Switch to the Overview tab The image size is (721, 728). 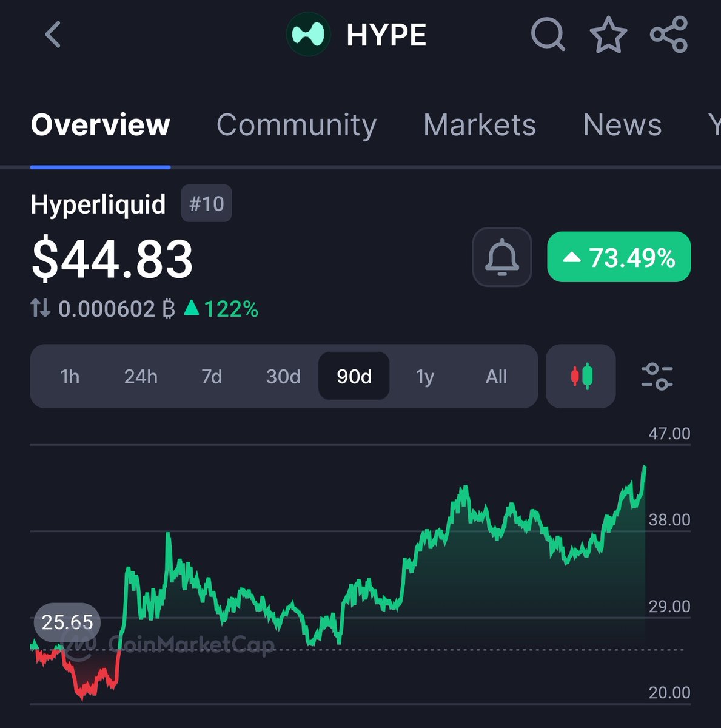[101, 125]
